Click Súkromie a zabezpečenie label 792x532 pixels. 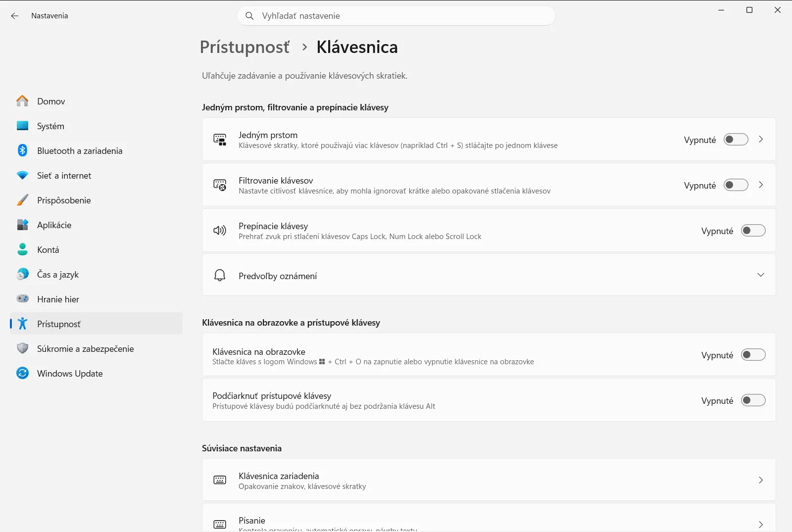pos(86,349)
